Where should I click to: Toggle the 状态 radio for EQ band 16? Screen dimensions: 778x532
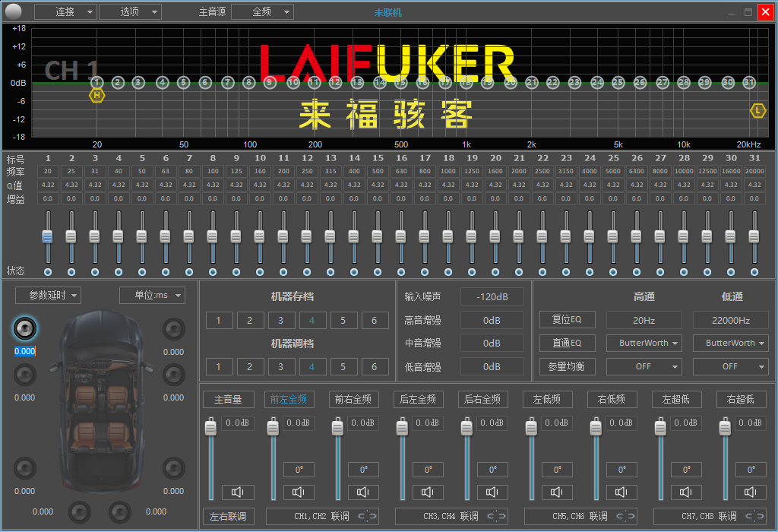coord(401,272)
